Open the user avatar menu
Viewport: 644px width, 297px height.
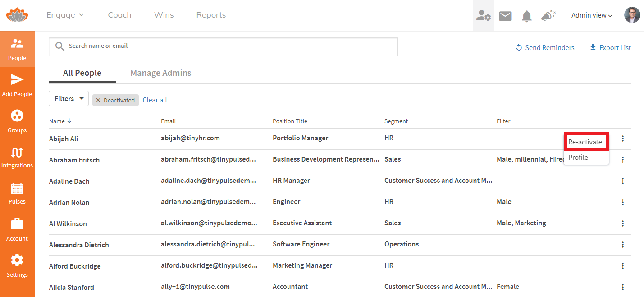tap(632, 15)
